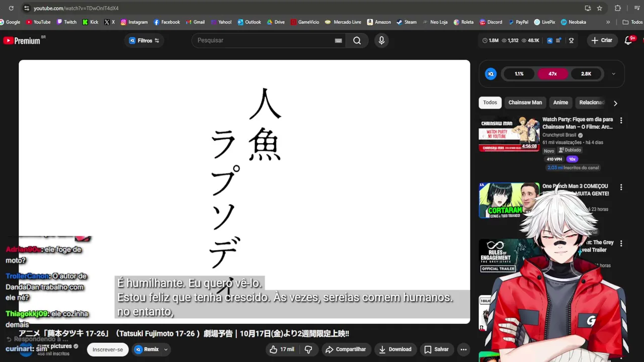Open the Twitch bookmark

(x=66, y=22)
